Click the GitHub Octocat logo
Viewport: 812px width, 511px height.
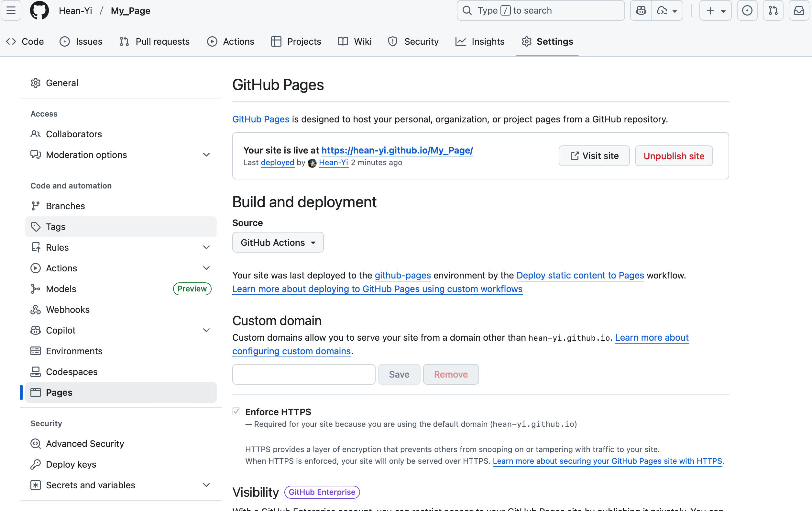[39, 10]
